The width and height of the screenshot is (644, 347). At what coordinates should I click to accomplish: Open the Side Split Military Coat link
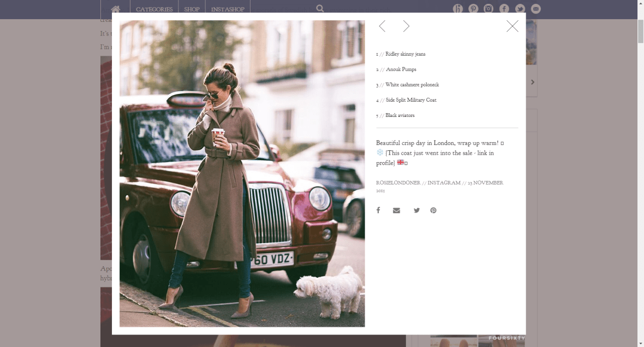[x=411, y=100]
